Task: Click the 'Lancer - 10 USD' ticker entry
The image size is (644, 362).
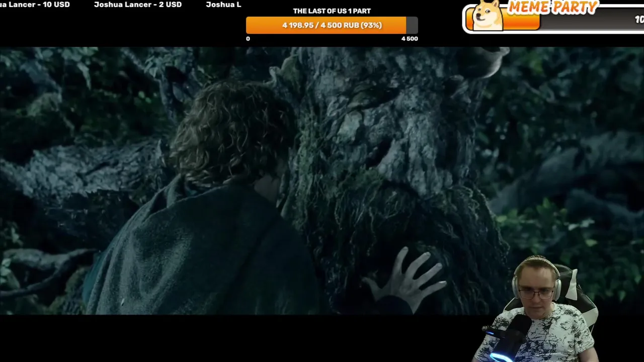Action: tap(35, 5)
